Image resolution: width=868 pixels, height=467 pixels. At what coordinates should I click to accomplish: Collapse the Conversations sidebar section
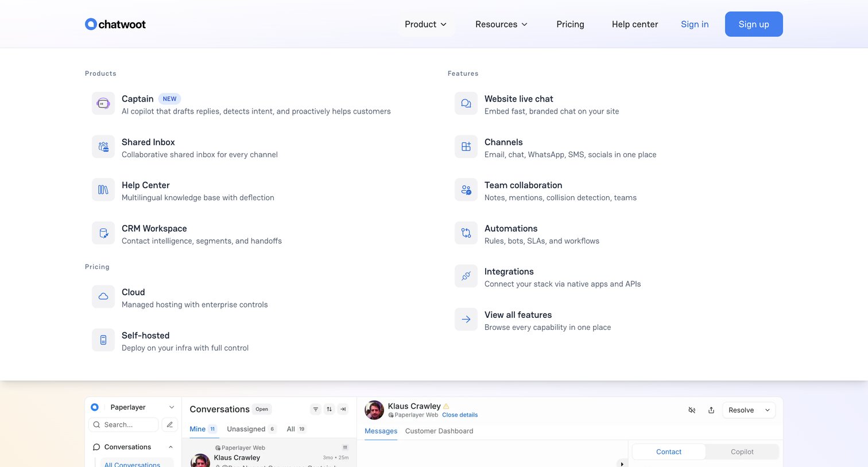(x=170, y=447)
